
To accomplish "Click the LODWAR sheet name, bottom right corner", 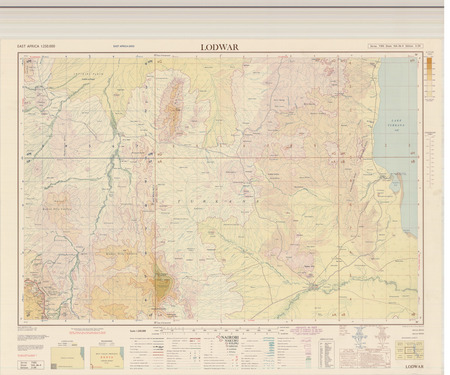I will 415,366.
